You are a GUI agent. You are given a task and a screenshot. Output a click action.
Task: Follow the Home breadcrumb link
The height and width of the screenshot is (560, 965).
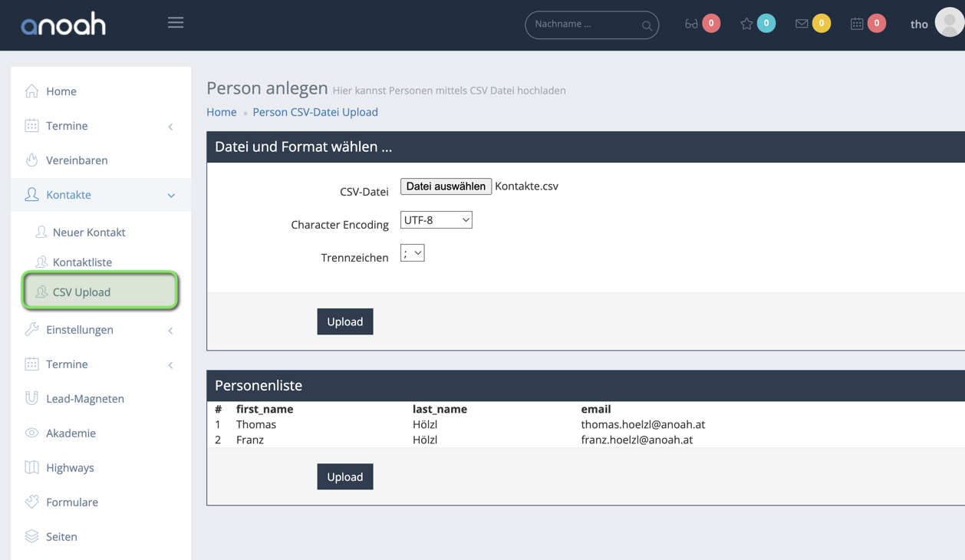click(222, 112)
